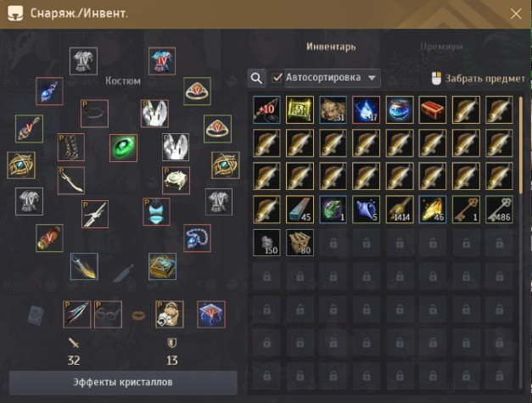
Task: Toggle the lips cosmetic slot icon
Action: coord(138,315)
